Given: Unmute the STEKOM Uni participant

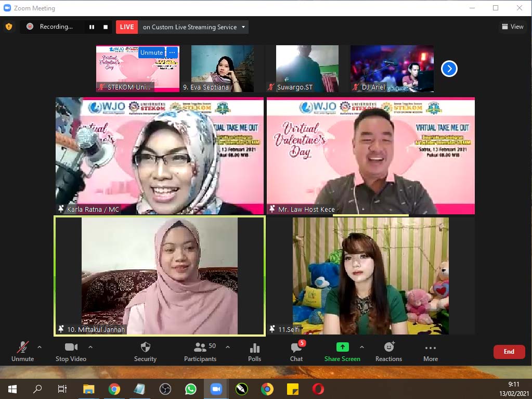Looking at the screenshot, I should tap(151, 52).
